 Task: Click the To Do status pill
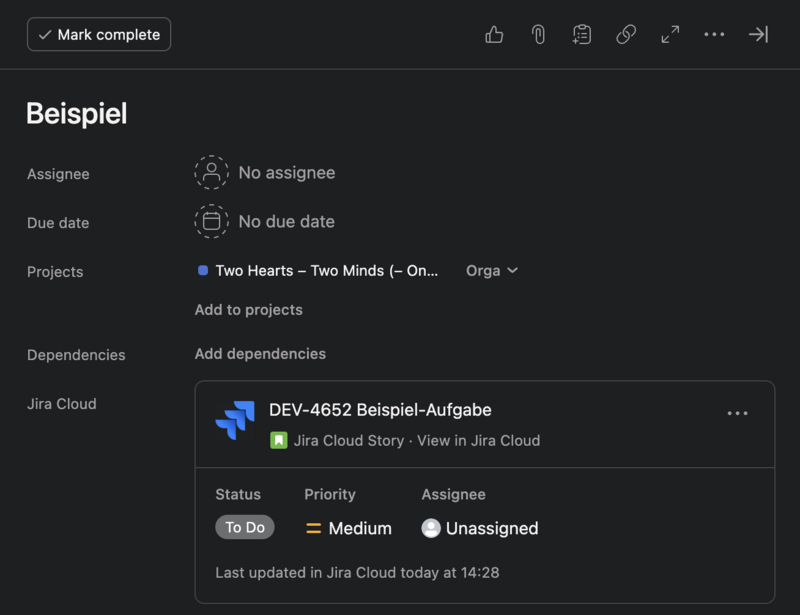click(x=245, y=527)
